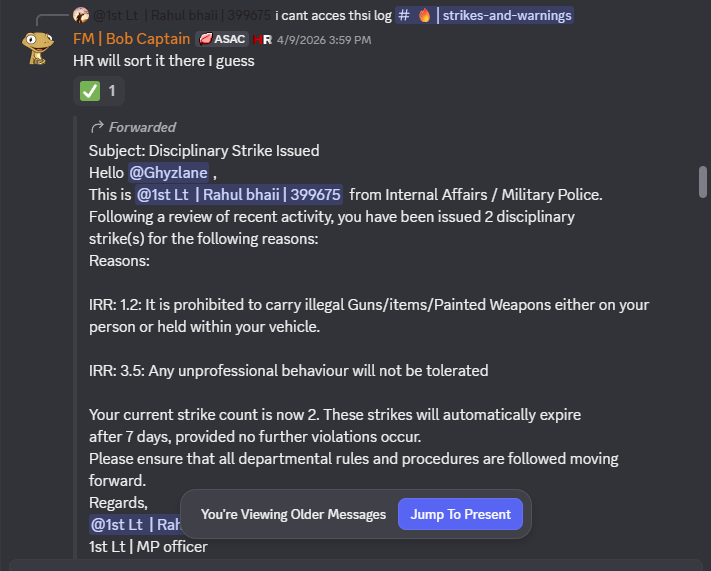Toggle the green checkmark reaction
Screen dimensions: 711x571
pyautogui.click(x=99, y=91)
